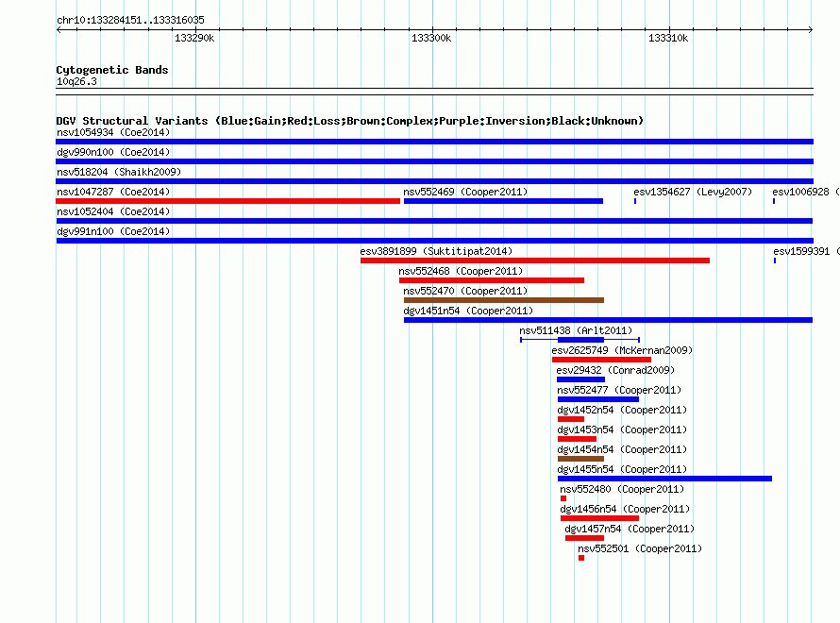The height and width of the screenshot is (623, 840).
Task: Click the 133310k ruler label
Action: pyautogui.click(x=668, y=38)
